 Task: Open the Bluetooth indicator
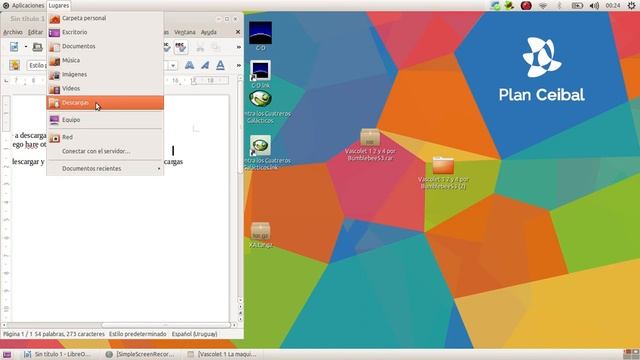pyautogui.click(x=559, y=6)
